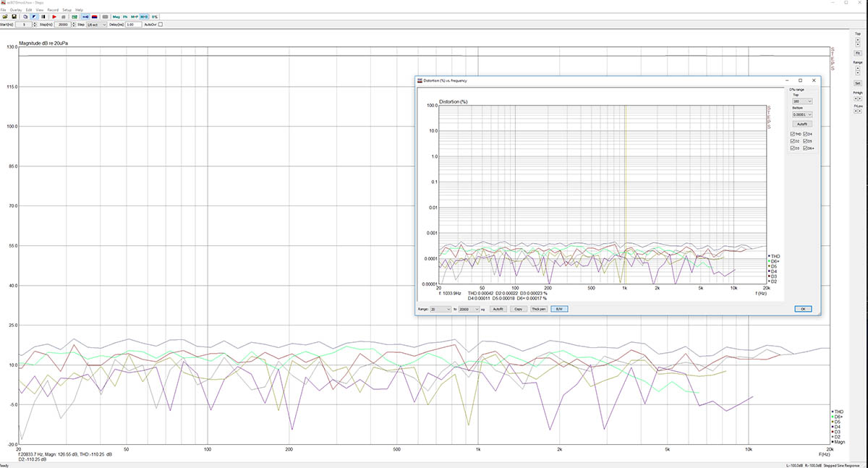Click the Magn legend entry in main graph
868x468 pixels.
click(838, 442)
